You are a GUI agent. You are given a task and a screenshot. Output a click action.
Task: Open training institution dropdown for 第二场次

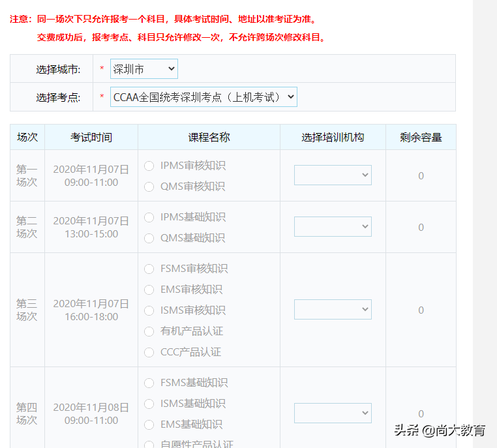pyautogui.click(x=333, y=226)
